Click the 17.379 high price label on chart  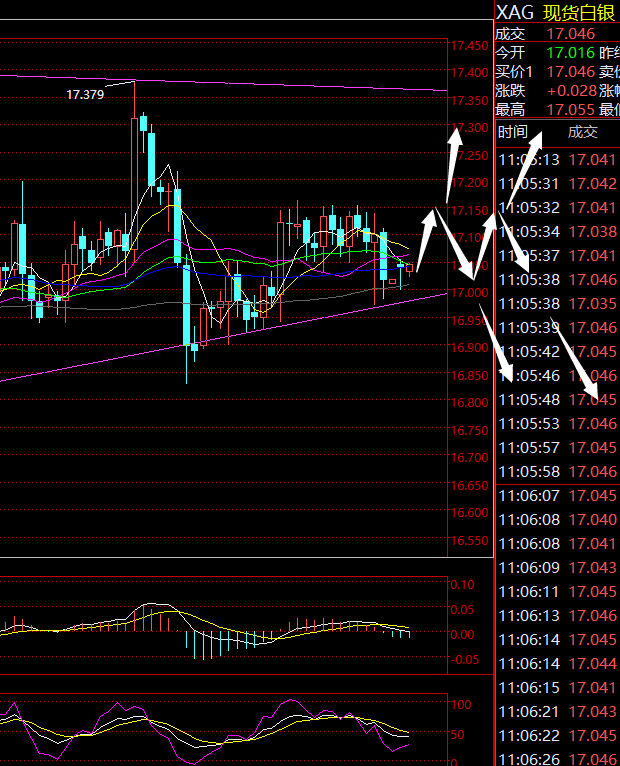point(85,95)
